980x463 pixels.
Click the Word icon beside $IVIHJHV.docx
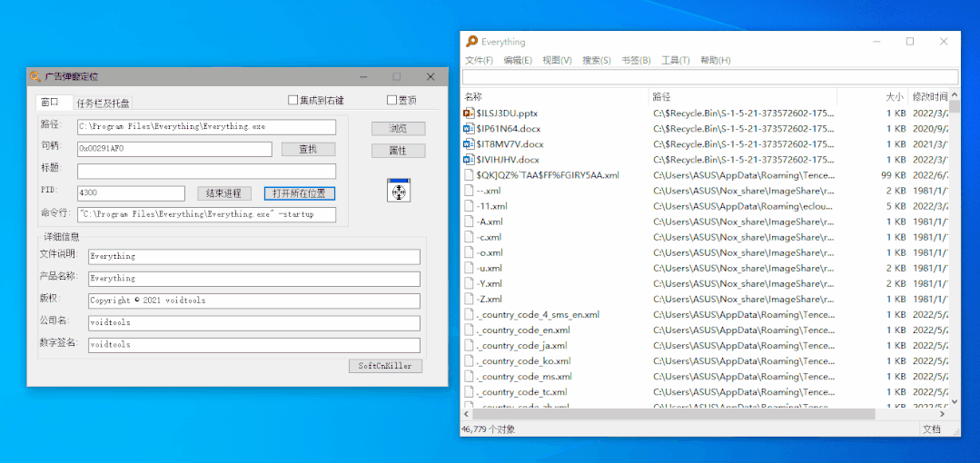(469, 160)
